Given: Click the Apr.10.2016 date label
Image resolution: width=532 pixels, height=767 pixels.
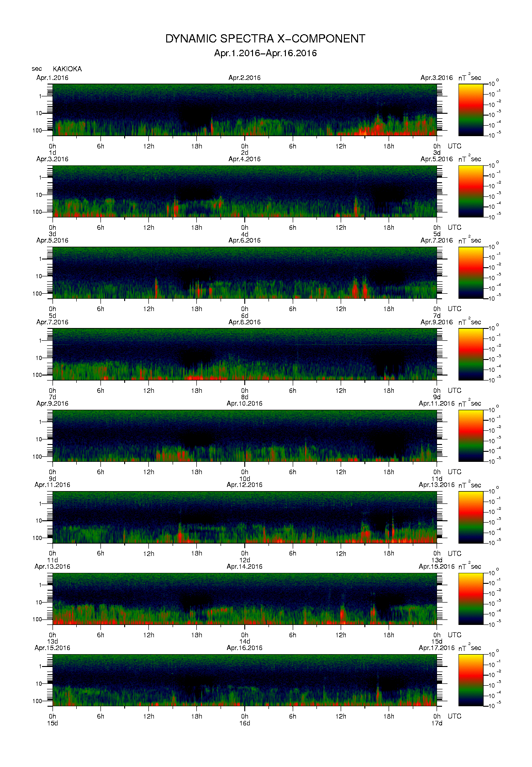Looking at the screenshot, I should click(245, 403).
